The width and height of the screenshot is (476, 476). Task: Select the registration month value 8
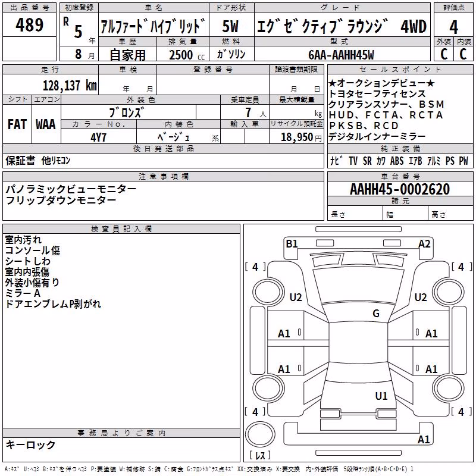[79, 54]
